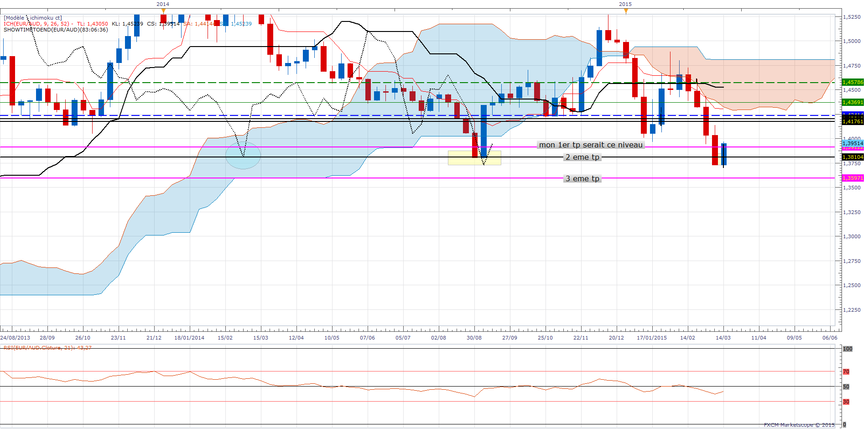This screenshot has height=429, width=868.
Task: Click the 14/03 date on time axis
Action: (723, 338)
